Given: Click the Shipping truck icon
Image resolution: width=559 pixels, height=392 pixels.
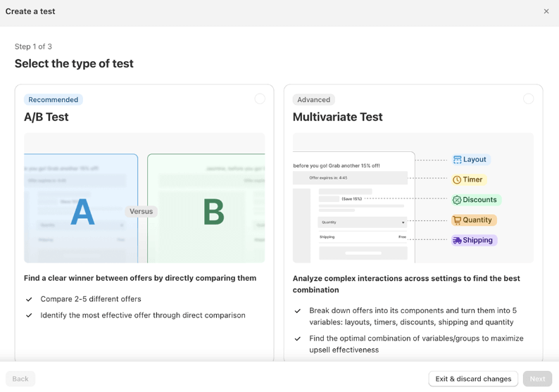Looking at the screenshot, I should 457,241.
